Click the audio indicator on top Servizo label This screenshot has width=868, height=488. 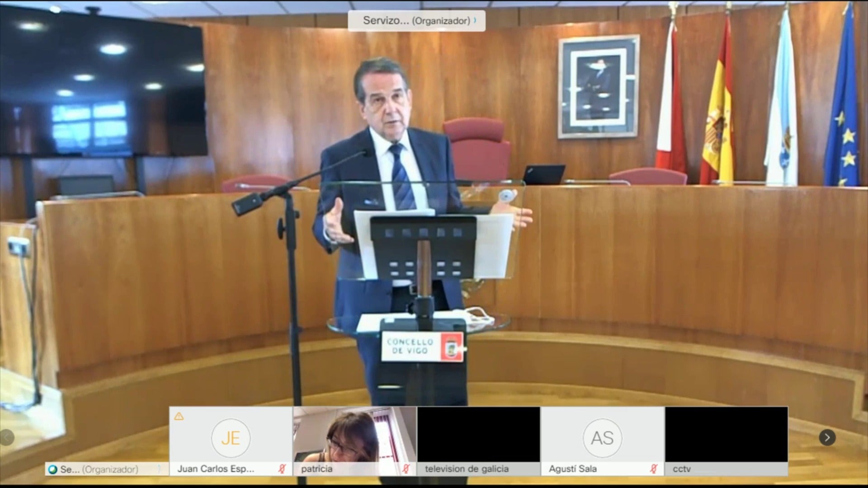475,20
